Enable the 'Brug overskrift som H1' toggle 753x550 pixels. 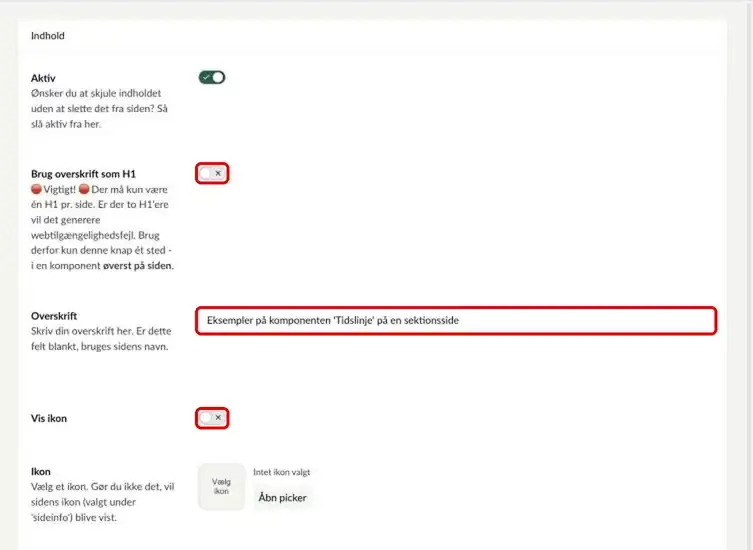pos(212,173)
